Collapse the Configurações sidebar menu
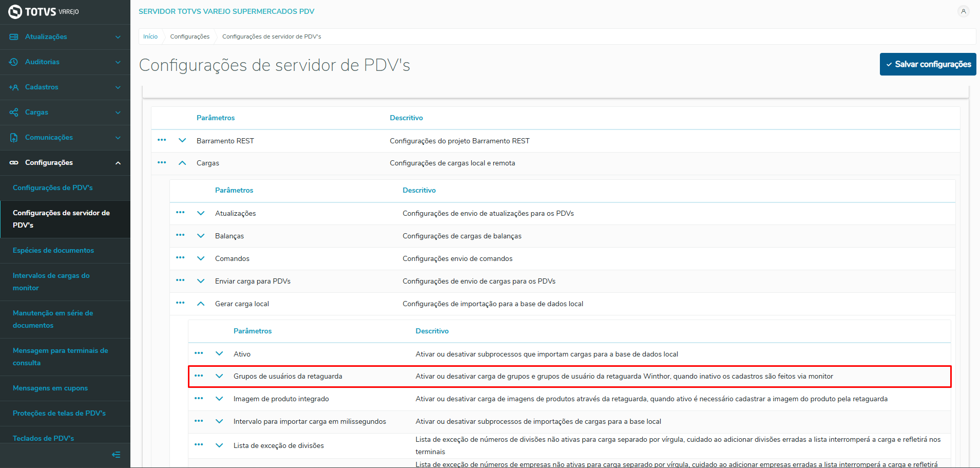The image size is (980, 468). tap(118, 163)
